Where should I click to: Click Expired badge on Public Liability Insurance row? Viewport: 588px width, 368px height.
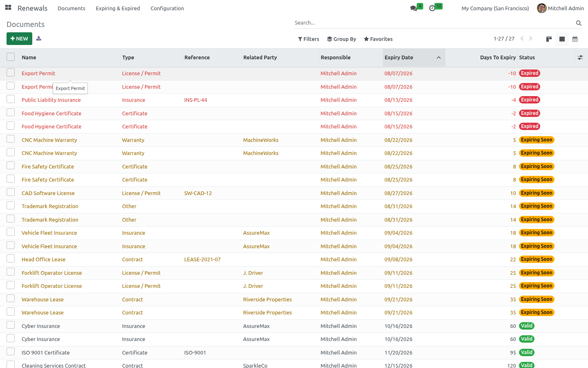point(530,100)
